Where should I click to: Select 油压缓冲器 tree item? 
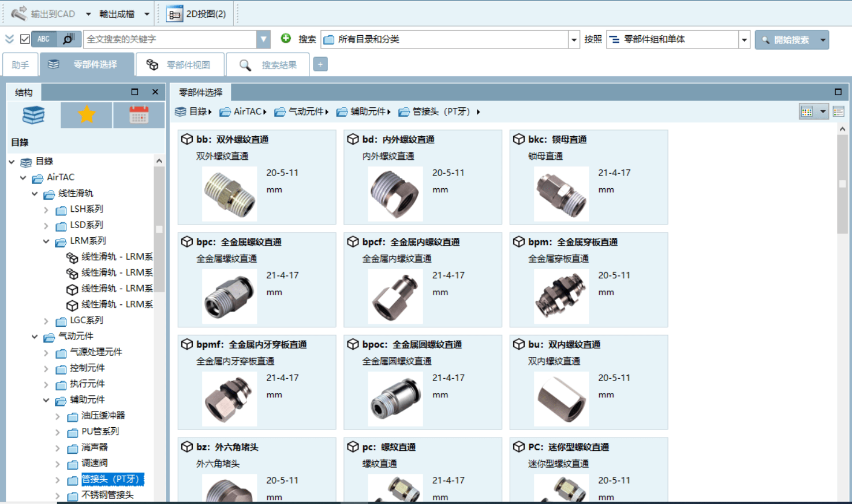click(103, 416)
